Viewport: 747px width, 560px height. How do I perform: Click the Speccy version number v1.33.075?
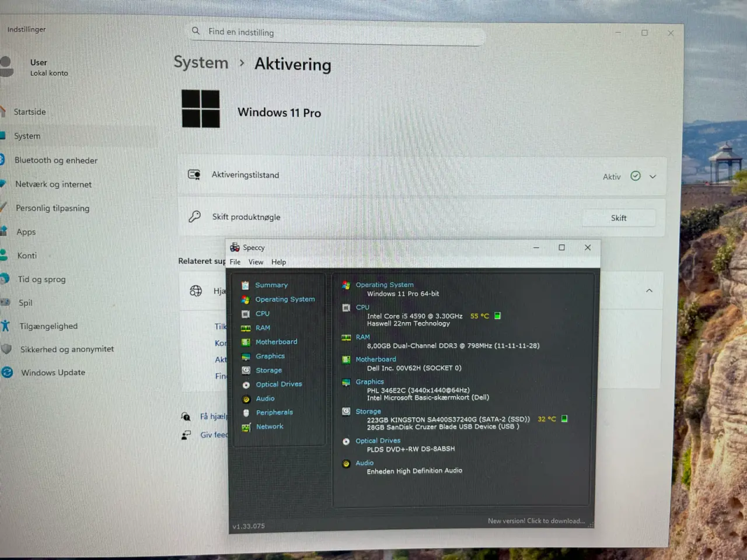coord(249,526)
